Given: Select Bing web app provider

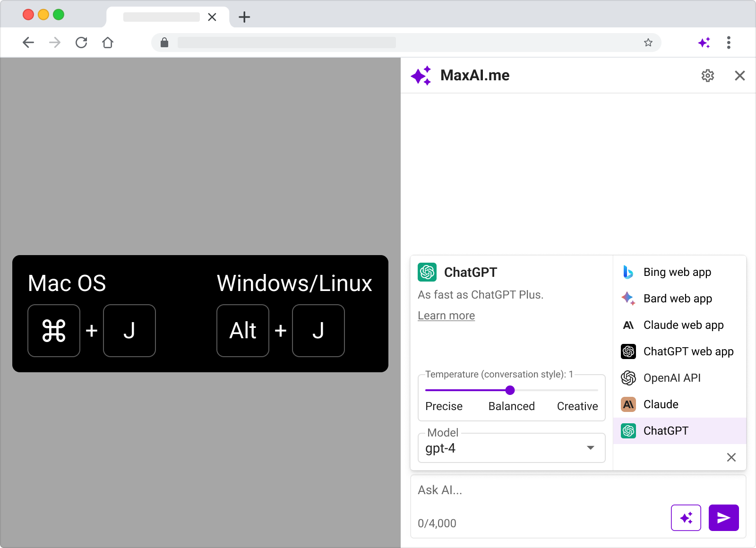Looking at the screenshot, I should (680, 272).
